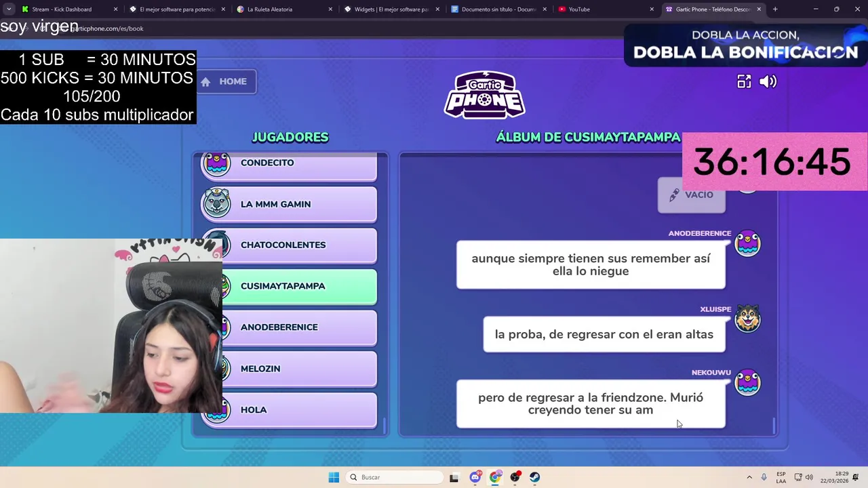Open the Windows Start menu
This screenshot has height=488, width=868.
click(x=334, y=477)
